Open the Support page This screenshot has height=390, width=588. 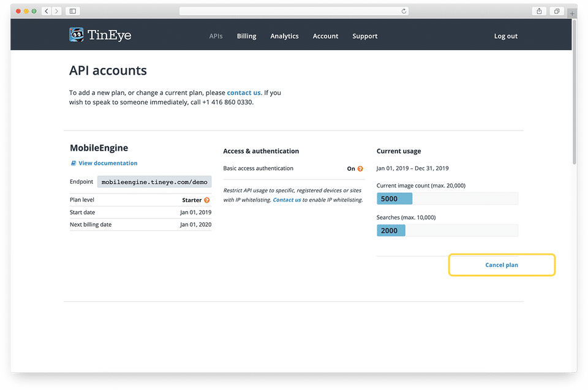[x=365, y=36]
